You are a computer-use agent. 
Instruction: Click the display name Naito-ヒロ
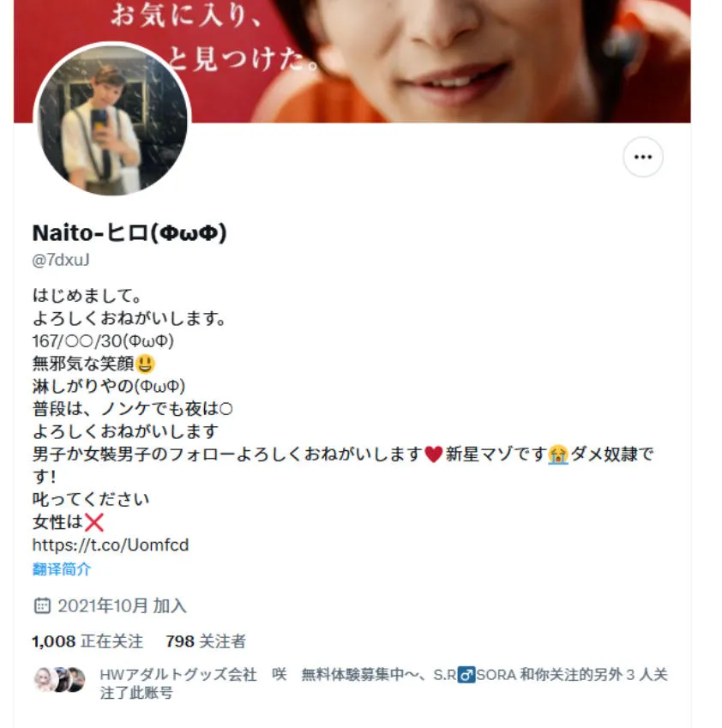tap(129, 233)
